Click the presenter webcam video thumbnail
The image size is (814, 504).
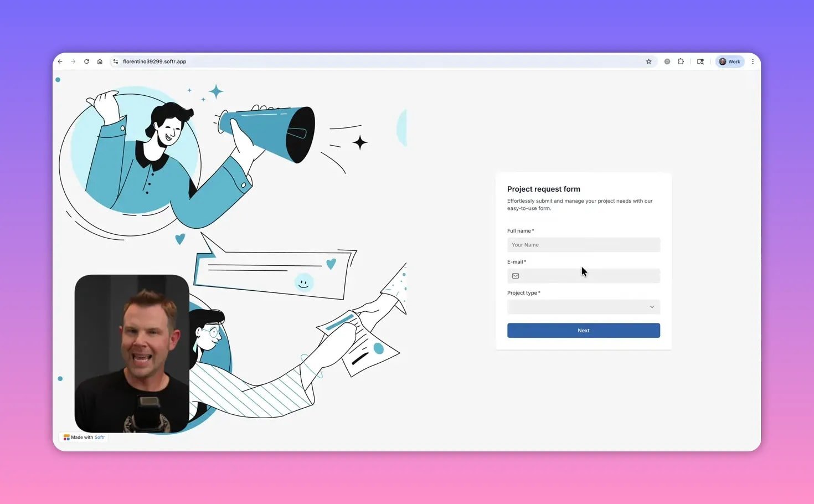pos(132,353)
